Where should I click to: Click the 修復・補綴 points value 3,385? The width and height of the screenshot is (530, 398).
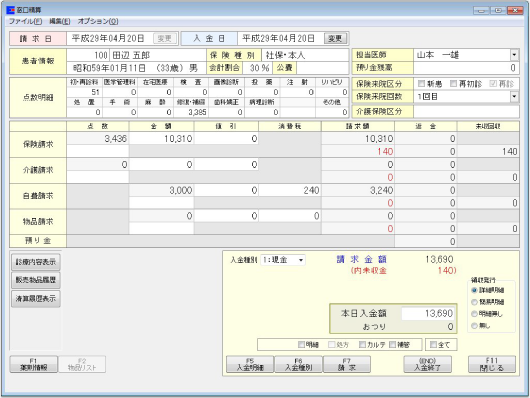[x=197, y=112]
